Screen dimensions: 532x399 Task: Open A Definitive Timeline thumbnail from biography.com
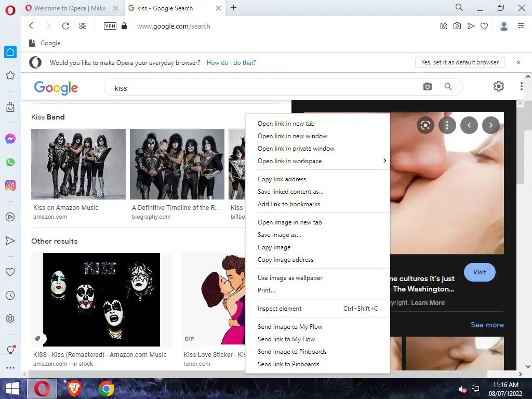177,164
